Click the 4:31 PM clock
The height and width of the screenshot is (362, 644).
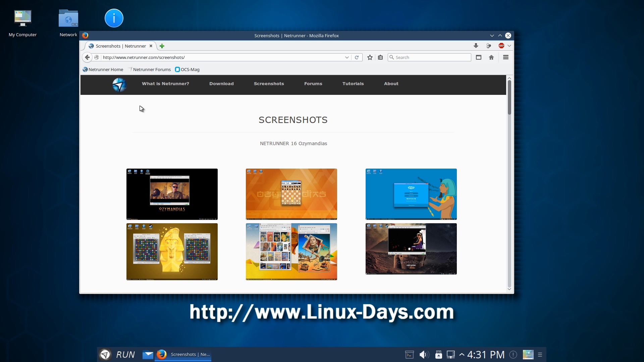486,355
